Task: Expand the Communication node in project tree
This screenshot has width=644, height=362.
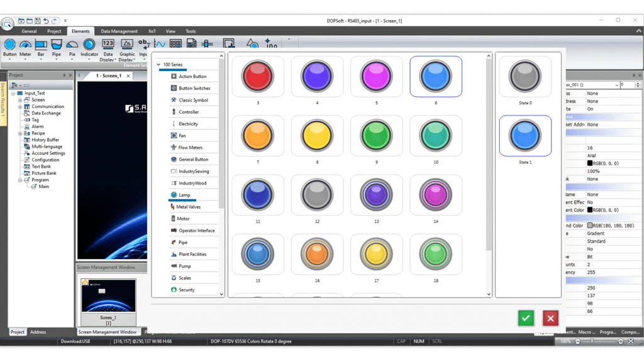Action: (20, 107)
